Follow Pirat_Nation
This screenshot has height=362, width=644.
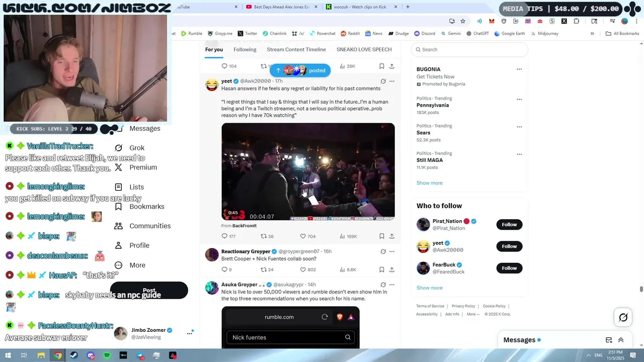click(509, 225)
